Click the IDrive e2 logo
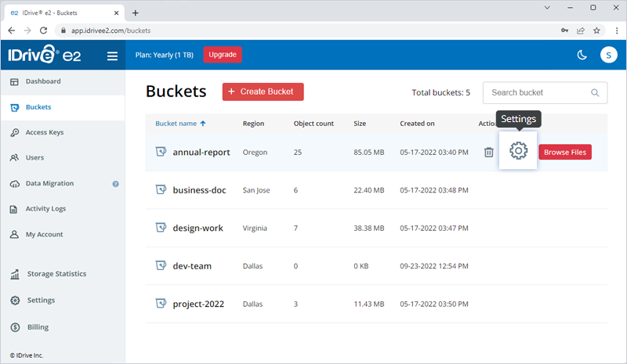 [45, 54]
